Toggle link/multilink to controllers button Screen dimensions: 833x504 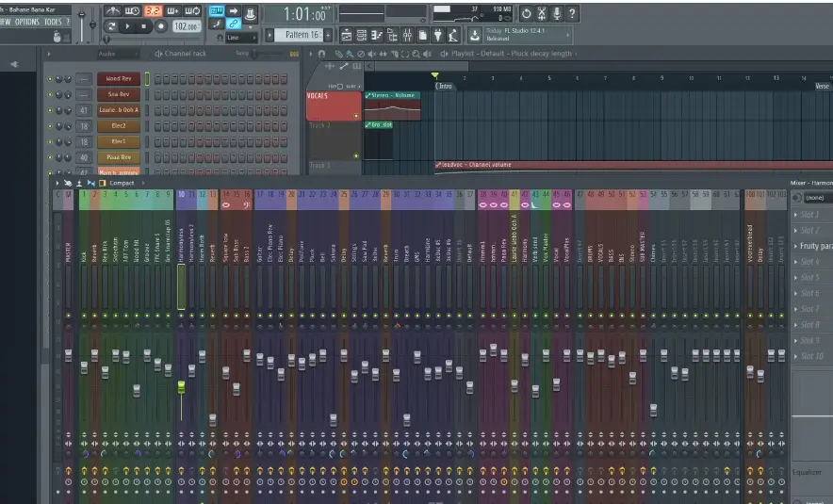coord(233,24)
